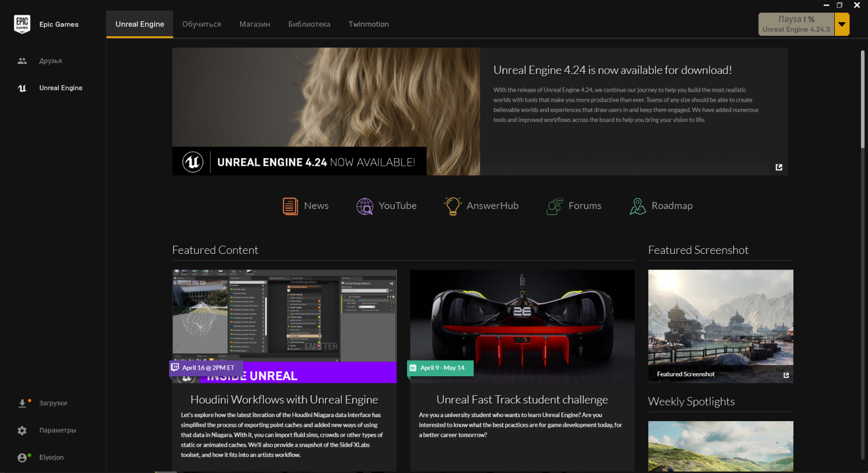Click the April 9 - May 14 date badge
Viewport: 868px width, 473px height.
pos(440,368)
